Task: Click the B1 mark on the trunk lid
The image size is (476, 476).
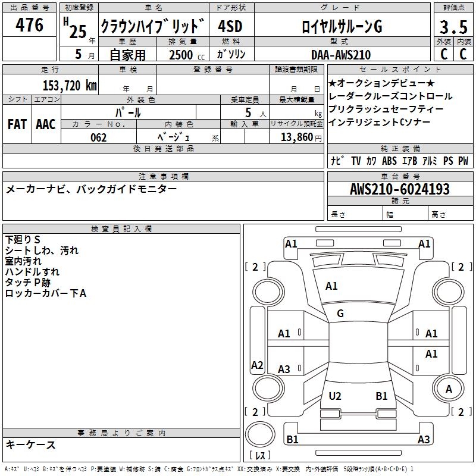Action: (381, 396)
